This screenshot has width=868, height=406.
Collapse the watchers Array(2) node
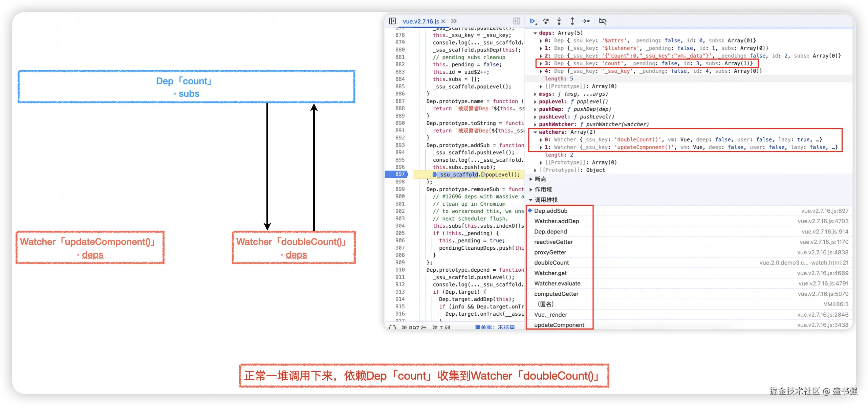tap(535, 132)
